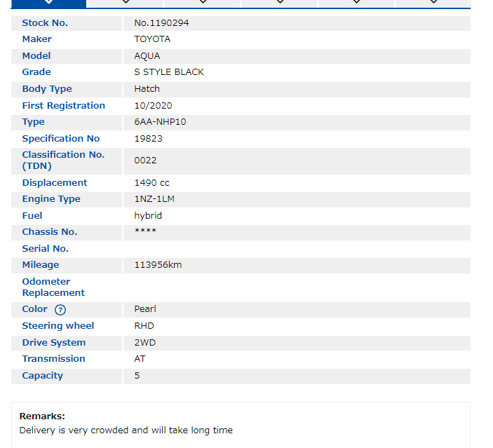Click the masked Chassis No. value
The width and height of the screenshot is (493, 448).
pyautogui.click(x=145, y=232)
